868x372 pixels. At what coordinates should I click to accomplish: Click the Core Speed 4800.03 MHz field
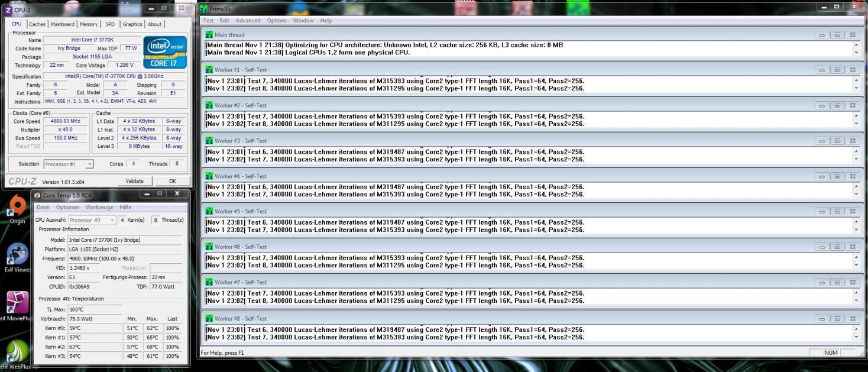point(64,121)
